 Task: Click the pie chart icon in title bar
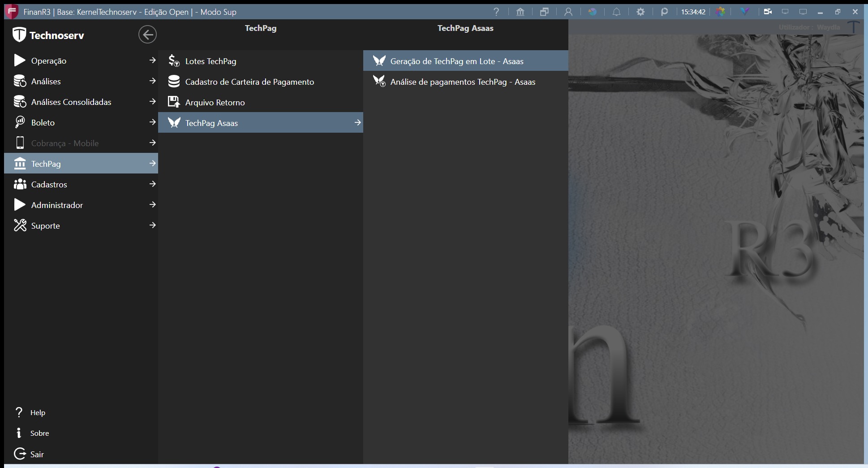(x=593, y=12)
